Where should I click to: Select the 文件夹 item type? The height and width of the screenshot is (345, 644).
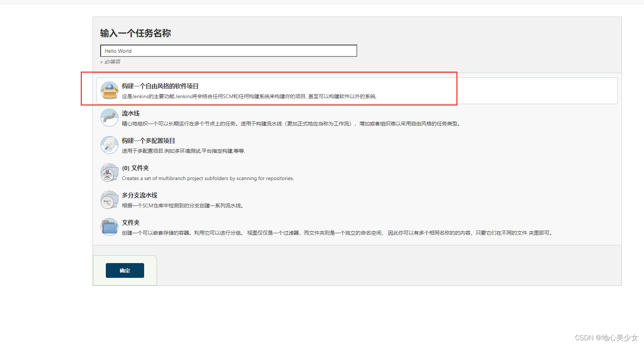[x=131, y=222]
